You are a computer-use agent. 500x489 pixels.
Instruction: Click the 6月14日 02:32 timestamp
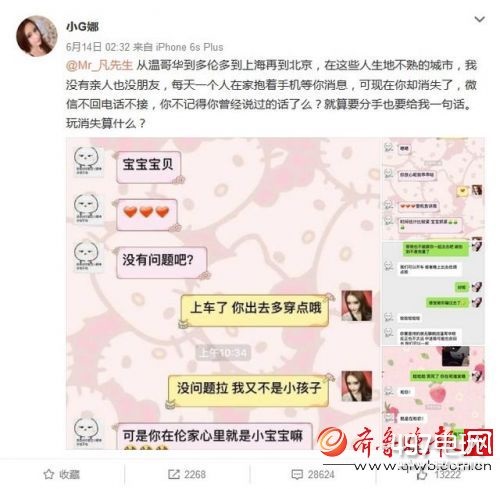click(98, 47)
